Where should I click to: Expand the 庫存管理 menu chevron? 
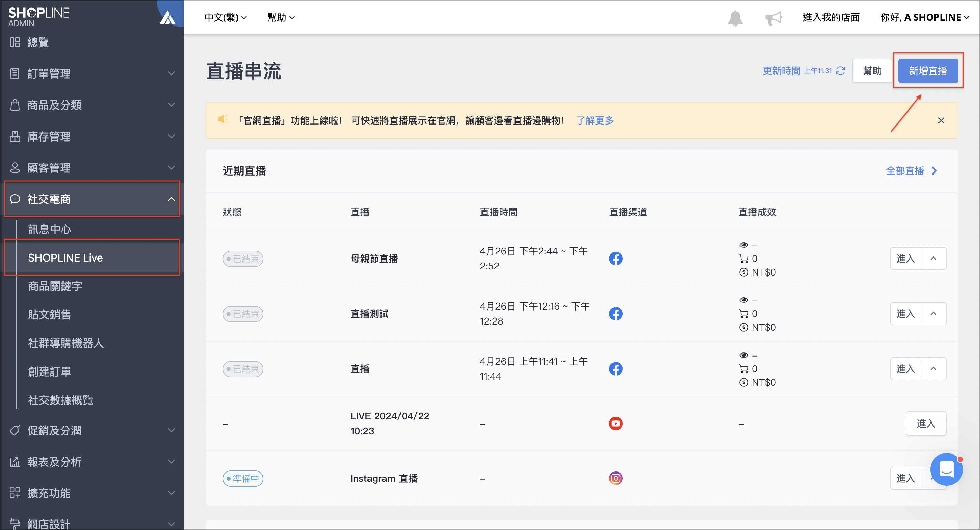[x=171, y=136]
